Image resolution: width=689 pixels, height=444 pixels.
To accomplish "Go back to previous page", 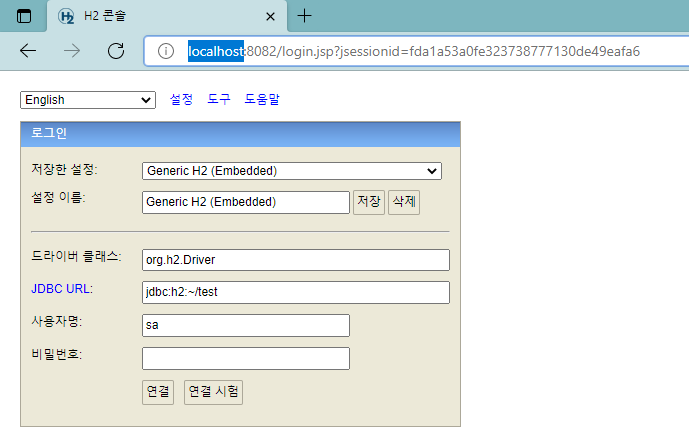I will 28,51.
